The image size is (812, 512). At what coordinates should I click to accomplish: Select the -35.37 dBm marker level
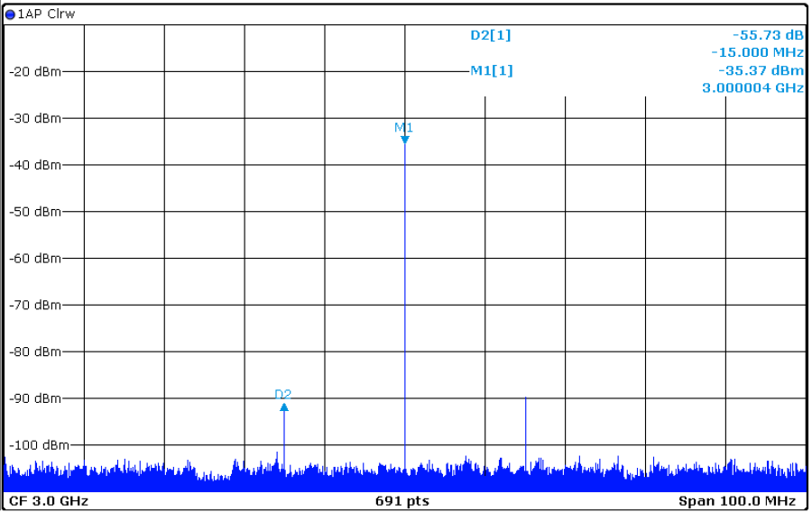point(761,70)
